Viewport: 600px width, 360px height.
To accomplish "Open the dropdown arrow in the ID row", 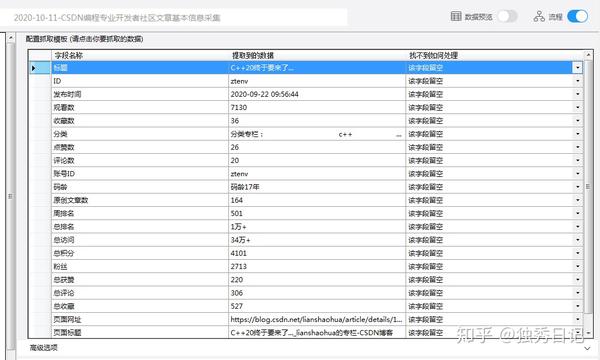I will coord(577,81).
